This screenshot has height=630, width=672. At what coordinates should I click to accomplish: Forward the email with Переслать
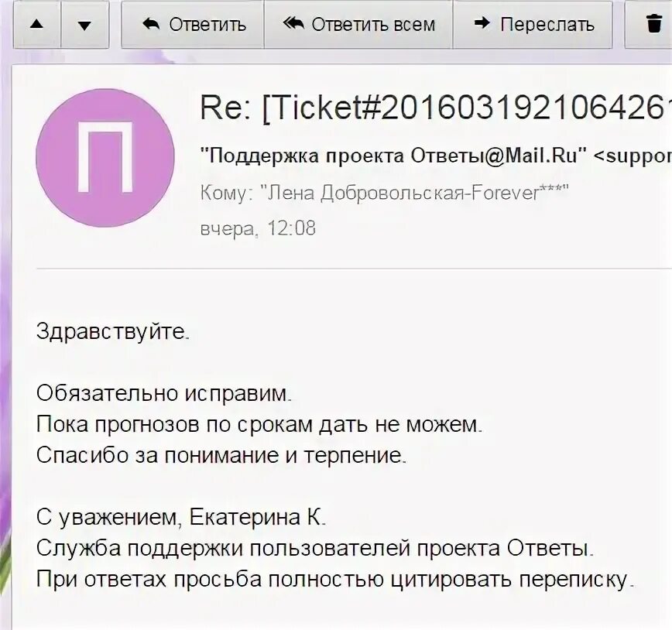[532, 25]
